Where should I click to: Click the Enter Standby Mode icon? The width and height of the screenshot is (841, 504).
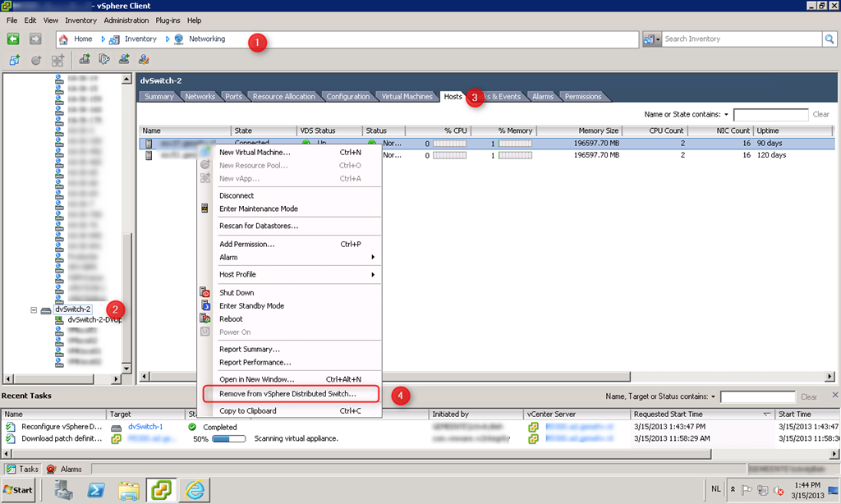point(205,305)
